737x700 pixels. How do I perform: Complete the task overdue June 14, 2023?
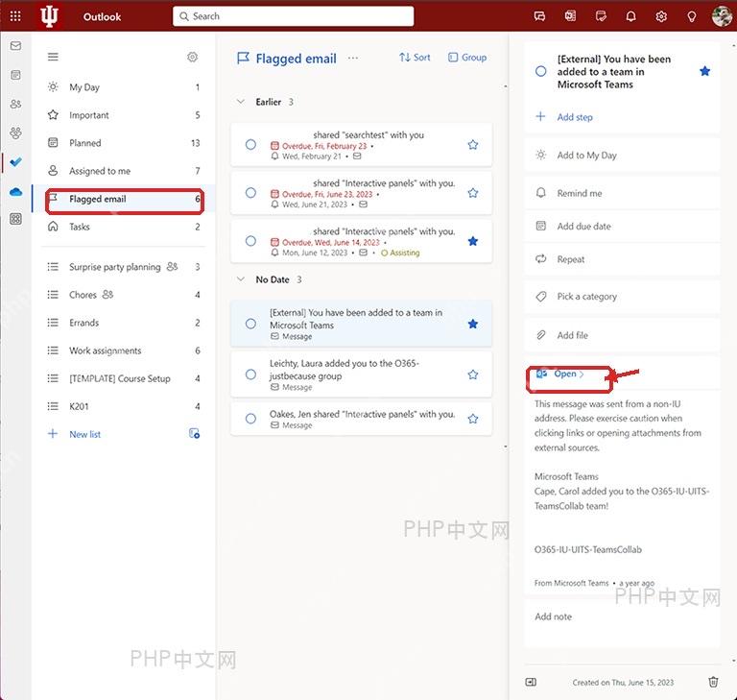click(x=251, y=241)
